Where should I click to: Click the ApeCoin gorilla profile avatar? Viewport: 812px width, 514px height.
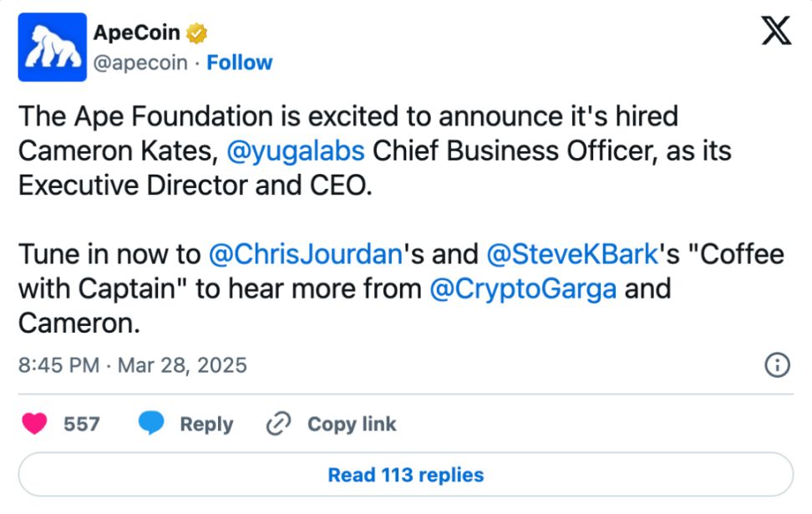(x=52, y=47)
